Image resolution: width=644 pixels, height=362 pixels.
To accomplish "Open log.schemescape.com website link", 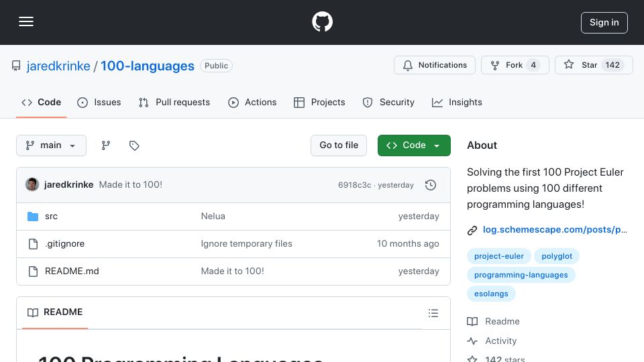I will tap(555, 230).
